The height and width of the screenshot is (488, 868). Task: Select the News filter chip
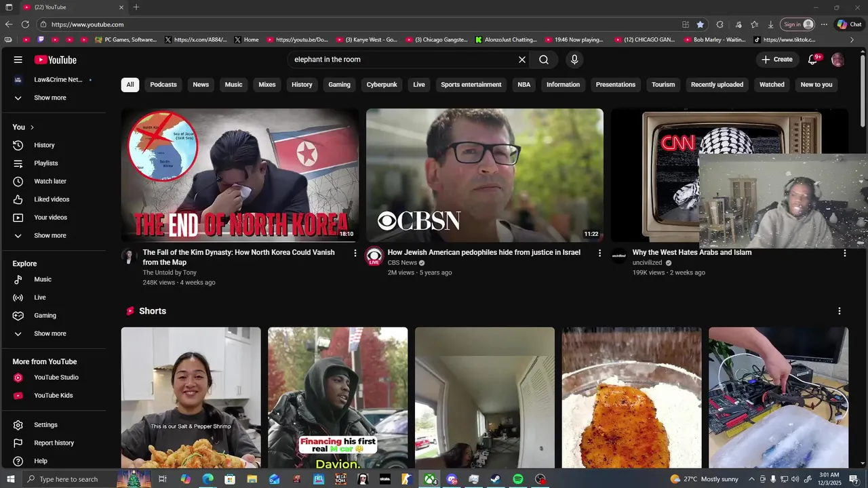pyautogui.click(x=201, y=85)
